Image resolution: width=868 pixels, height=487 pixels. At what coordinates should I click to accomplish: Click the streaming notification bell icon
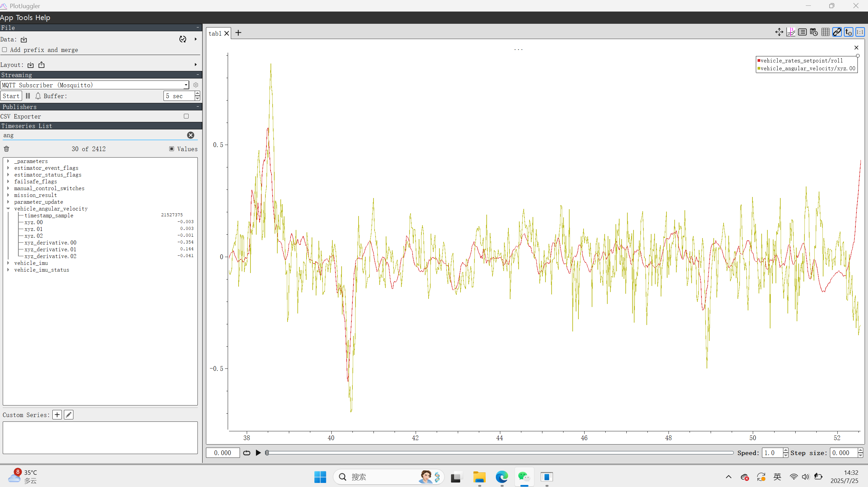[x=38, y=96]
